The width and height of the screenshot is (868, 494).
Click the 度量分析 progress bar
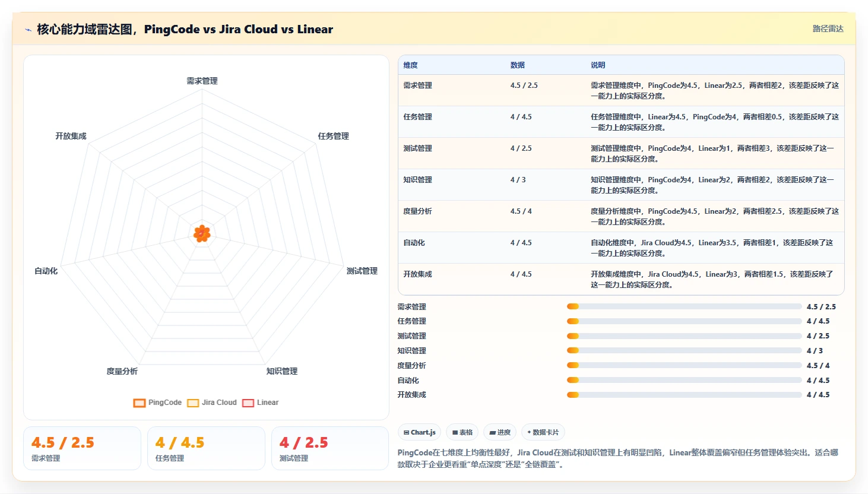684,365
